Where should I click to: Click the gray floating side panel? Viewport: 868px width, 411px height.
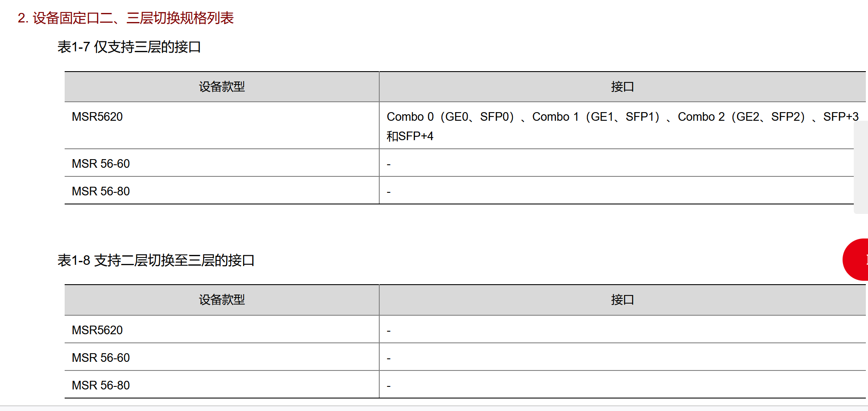861,167
